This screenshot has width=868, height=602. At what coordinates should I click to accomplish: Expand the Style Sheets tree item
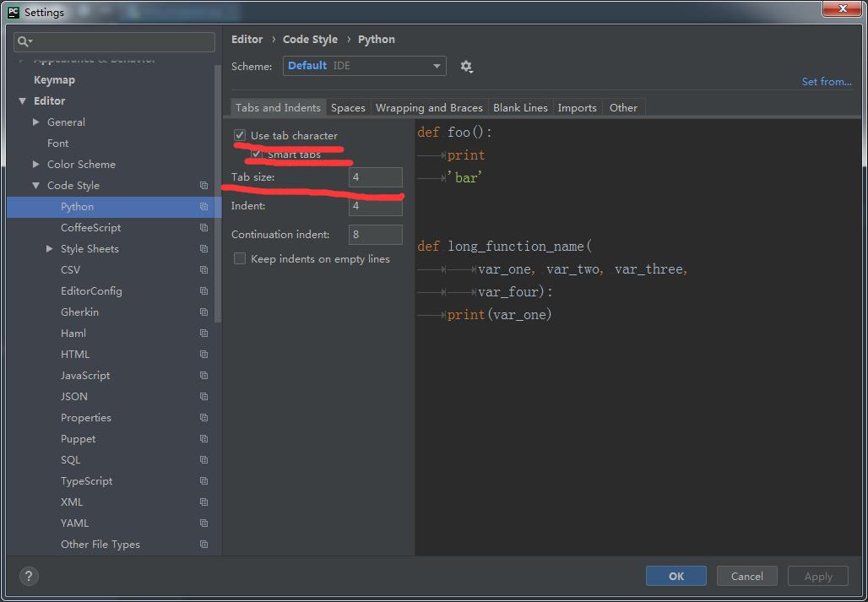tap(48, 248)
